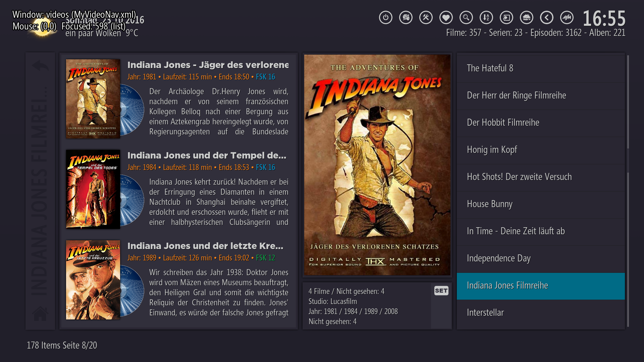Click weather text 'ein paar Wolken 9°C'
The image size is (644, 362).
pos(102,33)
